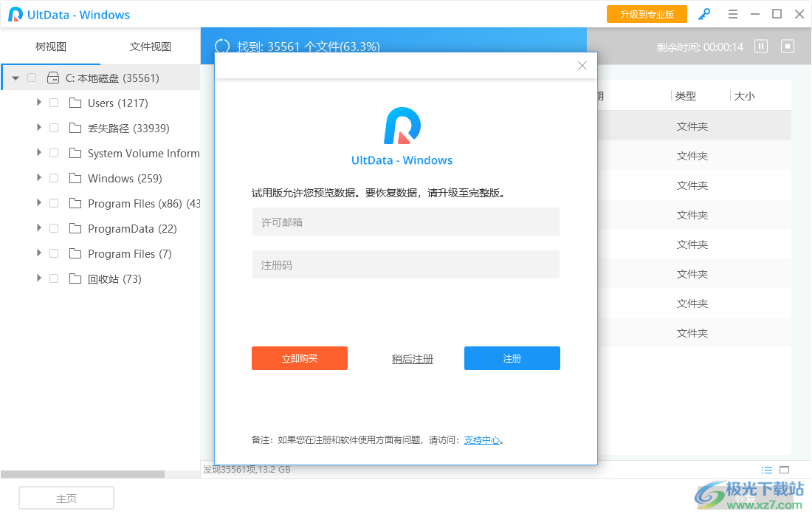Click the registration key icon in titlebar
The width and height of the screenshot is (812, 517).
[703, 14]
